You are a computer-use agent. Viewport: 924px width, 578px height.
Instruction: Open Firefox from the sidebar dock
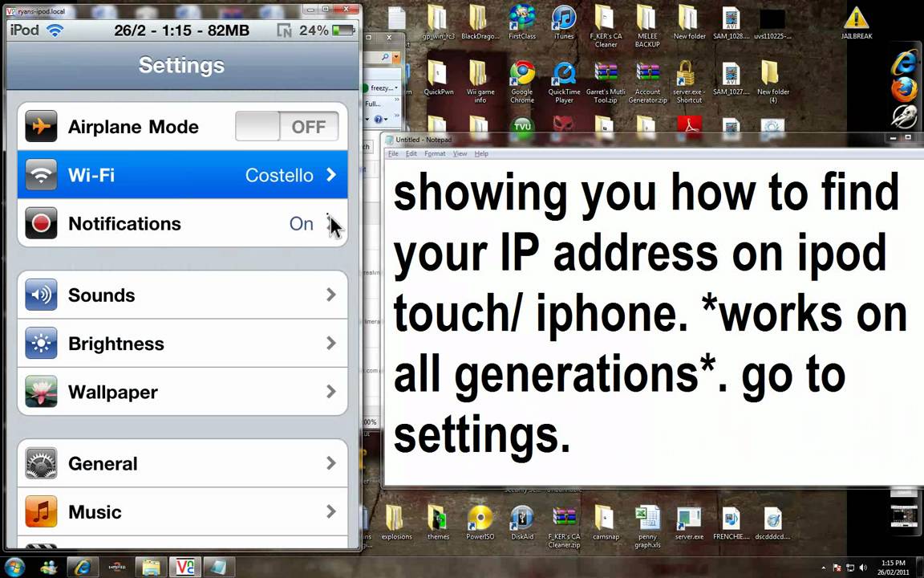tap(903, 89)
